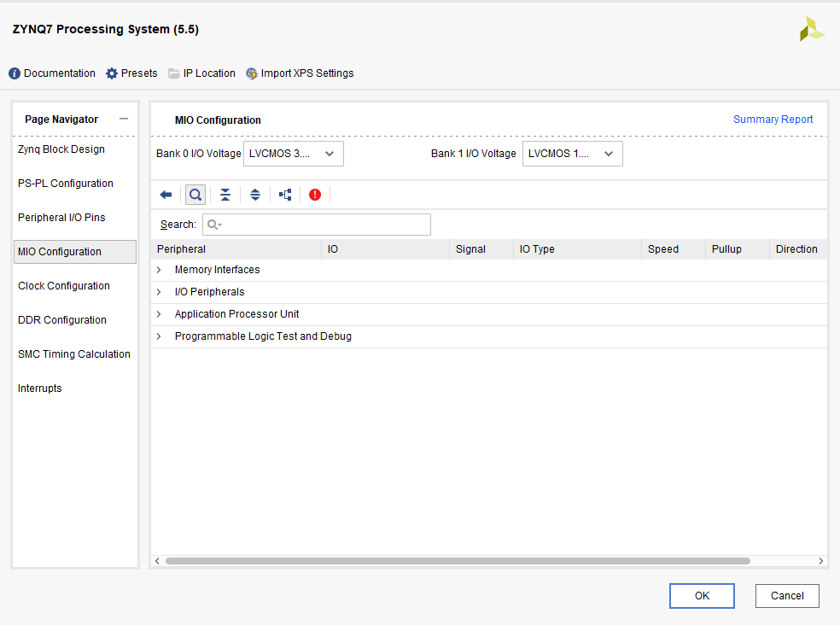Select the Memory Interfaces tree label
The width and height of the screenshot is (840, 625).
(x=217, y=270)
